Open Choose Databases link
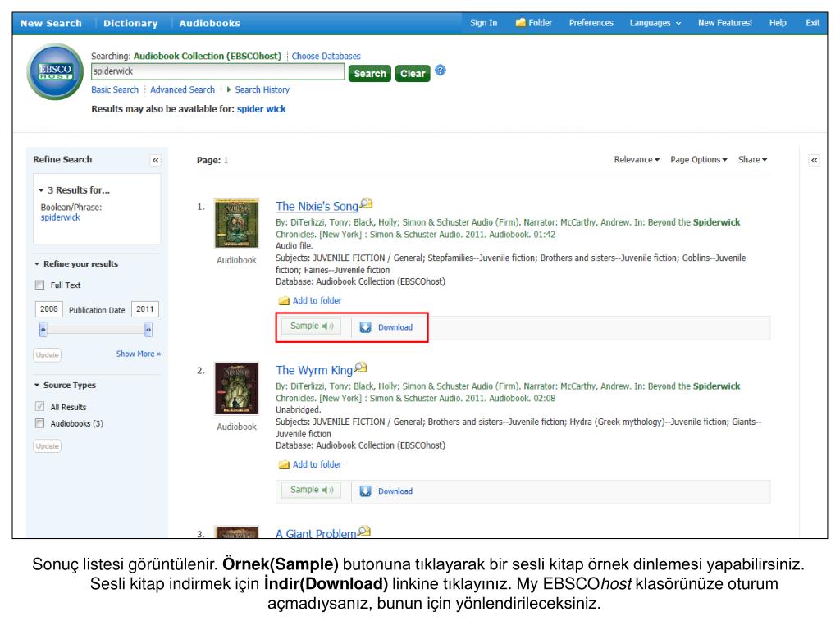 [326, 57]
